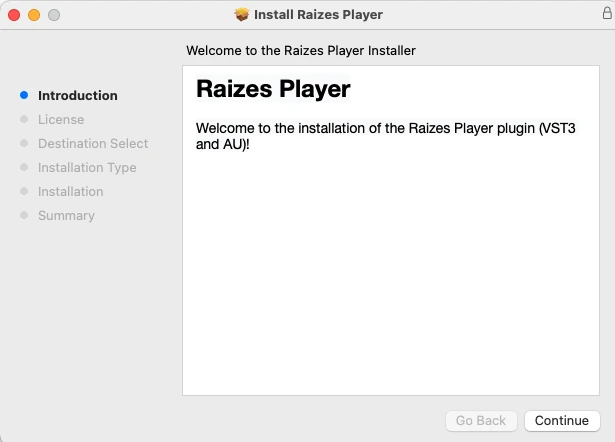This screenshot has height=442, width=615.
Task: Click the disabled grey zoom button
Action: [x=54, y=15]
